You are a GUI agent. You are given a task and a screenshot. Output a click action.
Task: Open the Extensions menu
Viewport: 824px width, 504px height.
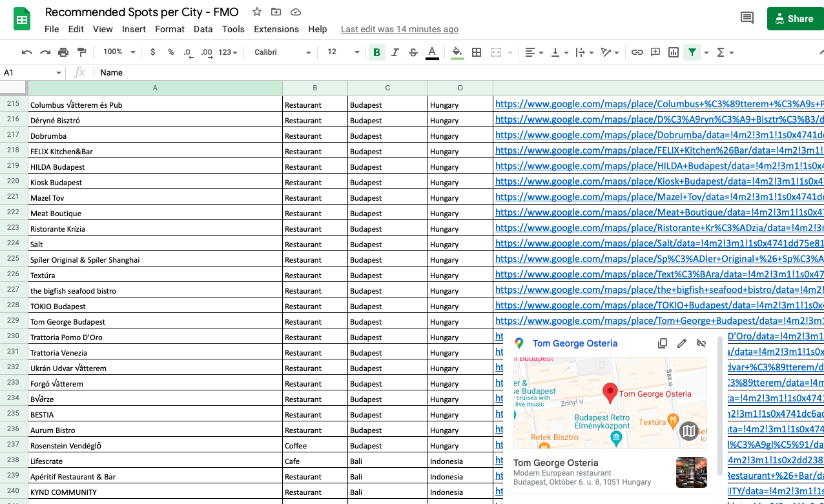[x=276, y=29]
